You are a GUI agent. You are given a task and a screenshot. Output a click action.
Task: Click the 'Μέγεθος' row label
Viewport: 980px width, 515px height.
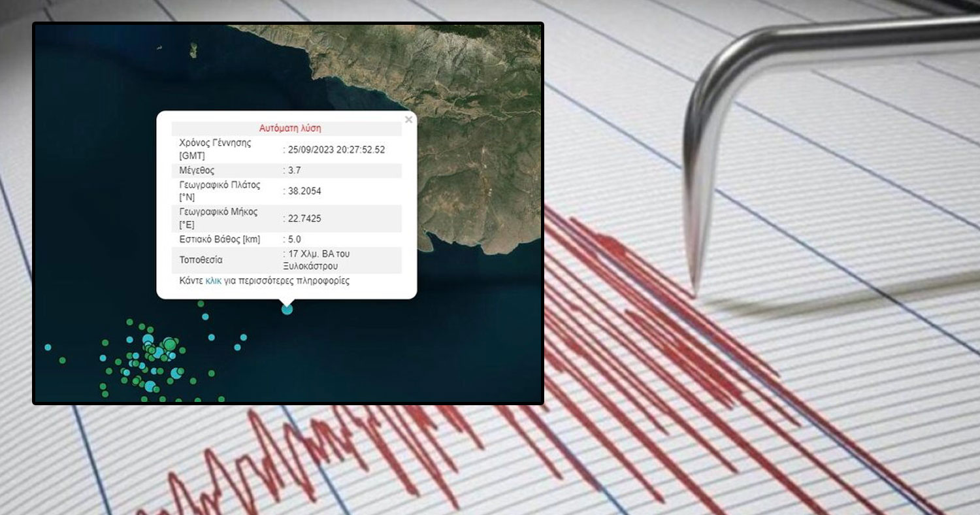click(196, 170)
